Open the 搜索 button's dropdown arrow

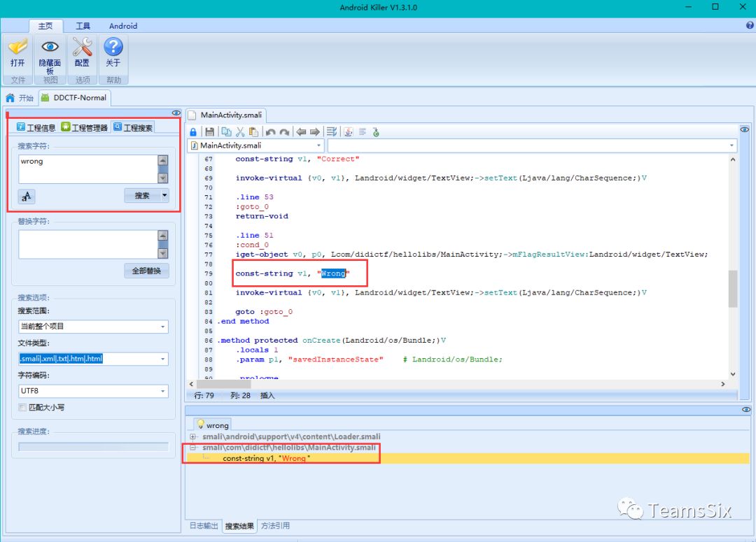pos(164,196)
